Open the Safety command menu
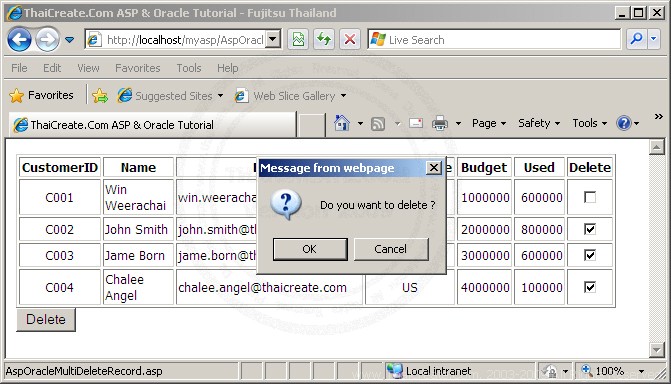Screen dimensions: 671x384 [539, 123]
